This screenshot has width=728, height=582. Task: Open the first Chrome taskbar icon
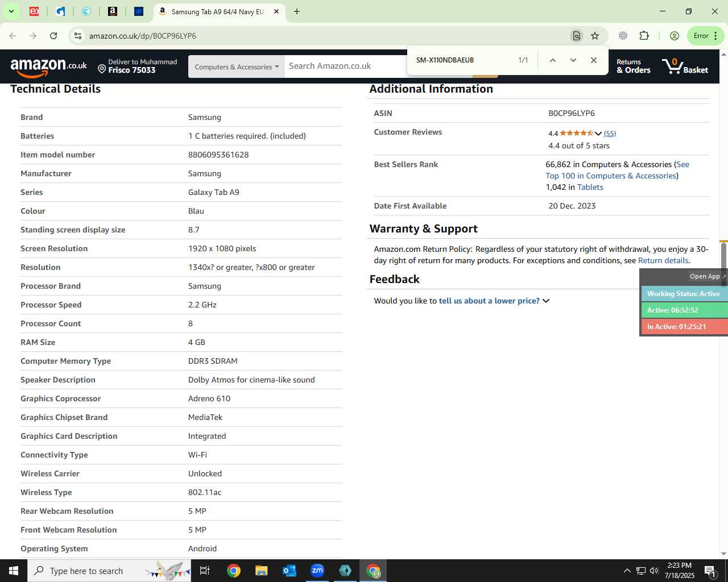click(x=233, y=571)
